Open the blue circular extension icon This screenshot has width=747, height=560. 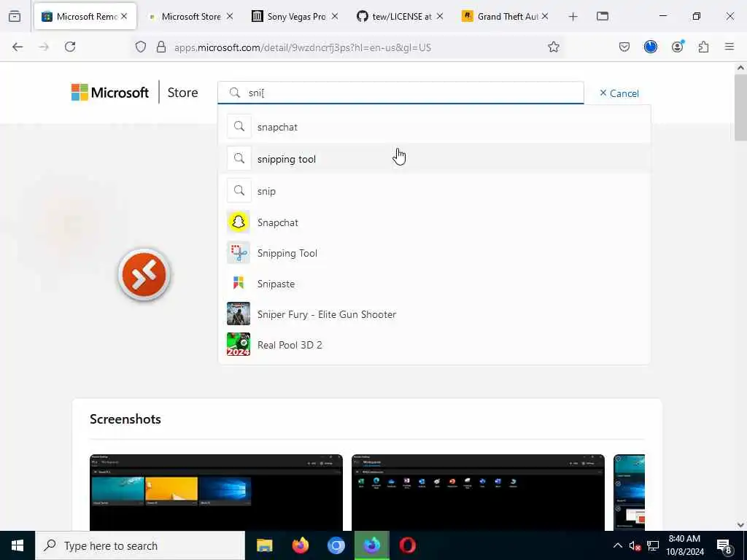(x=650, y=47)
